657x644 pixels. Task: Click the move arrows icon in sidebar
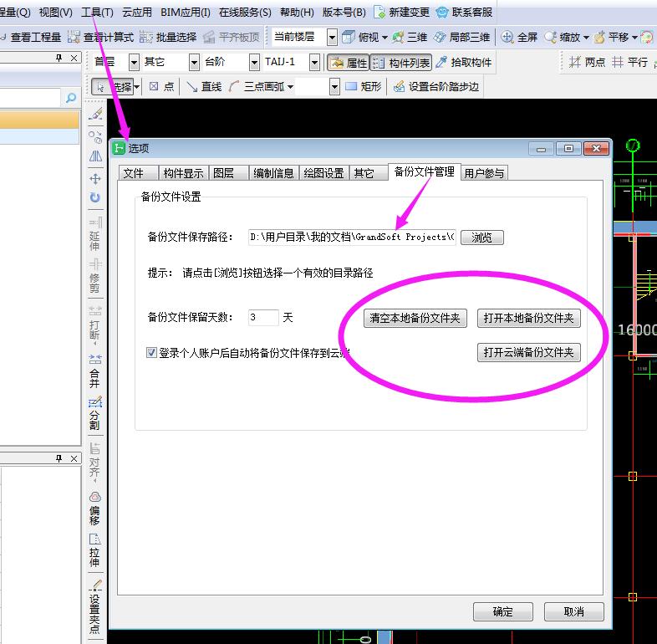click(x=95, y=179)
